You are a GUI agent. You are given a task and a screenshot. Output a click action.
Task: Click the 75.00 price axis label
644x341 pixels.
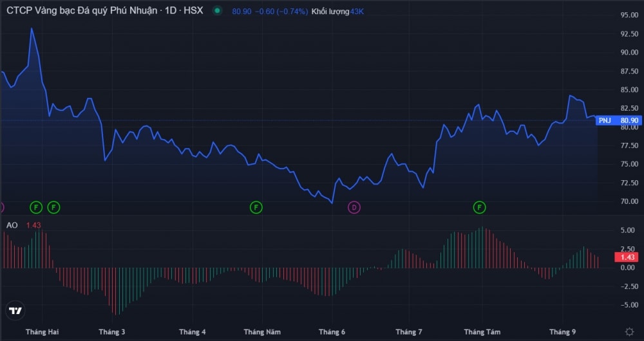(x=629, y=163)
